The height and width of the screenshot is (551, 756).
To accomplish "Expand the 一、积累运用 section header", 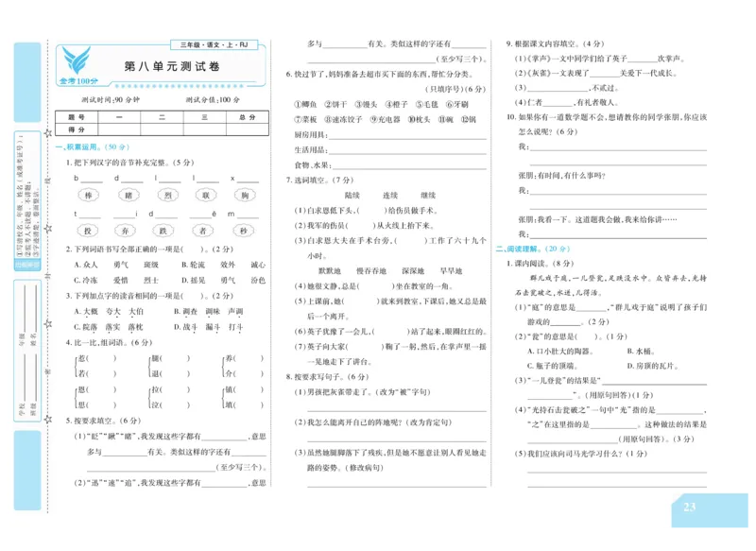I will pos(88,147).
